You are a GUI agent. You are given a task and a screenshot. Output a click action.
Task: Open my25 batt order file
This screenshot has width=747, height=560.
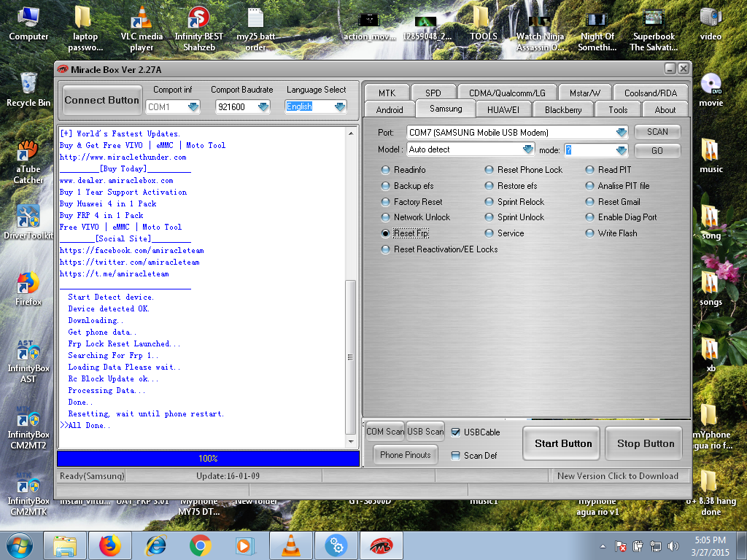(256, 28)
